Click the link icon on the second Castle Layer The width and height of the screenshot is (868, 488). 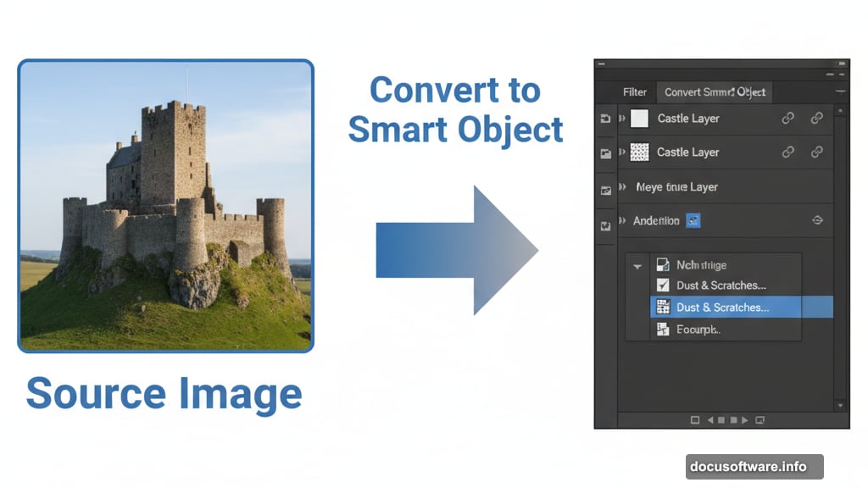pyautogui.click(x=788, y=152)
